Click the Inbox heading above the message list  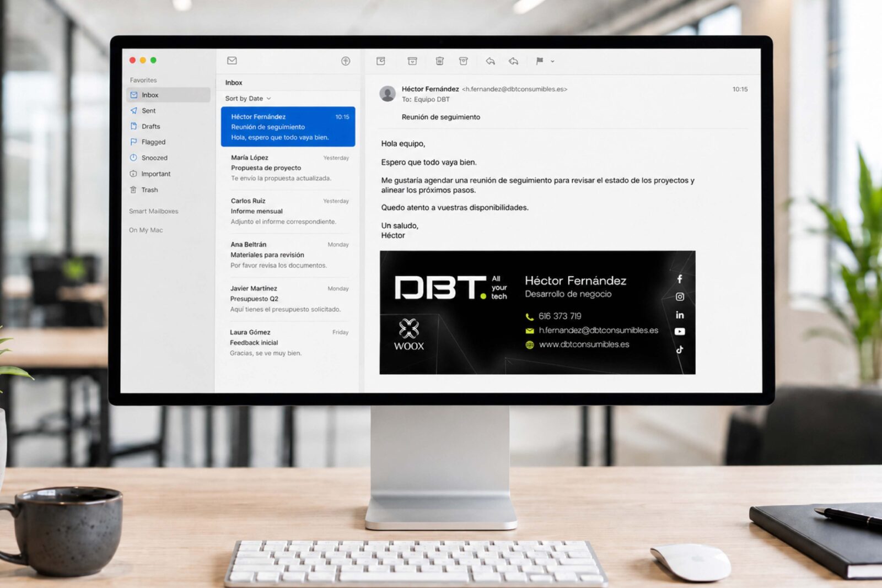click(x=234, y=83)
